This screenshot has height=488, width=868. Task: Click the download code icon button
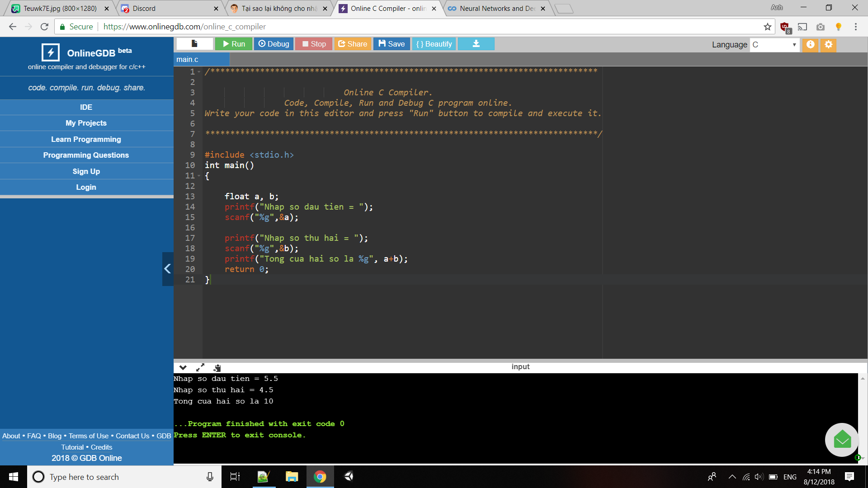[x=476, y=44]
